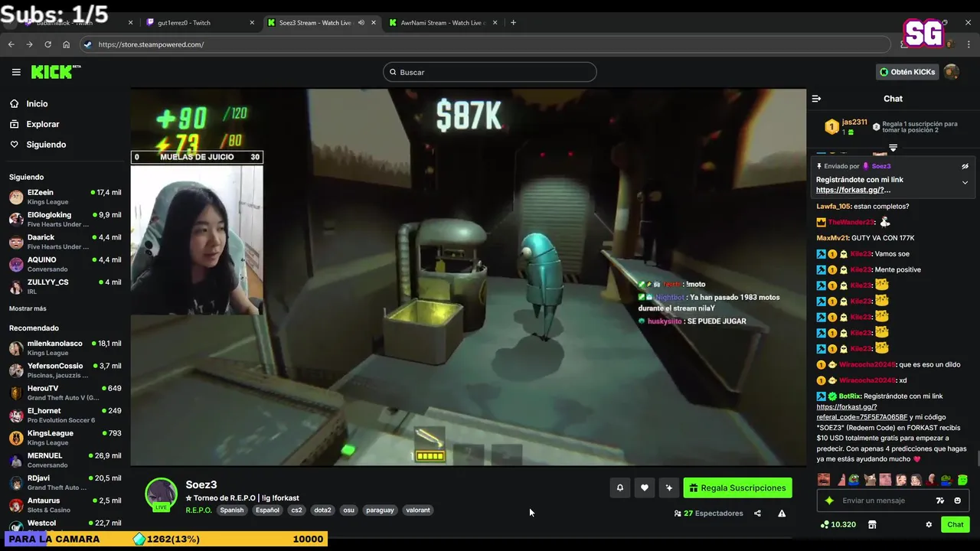Open milenkanolasco recommended channel
Image resolution: width=980 pixels, height=551 pixels.
[65, 348]
